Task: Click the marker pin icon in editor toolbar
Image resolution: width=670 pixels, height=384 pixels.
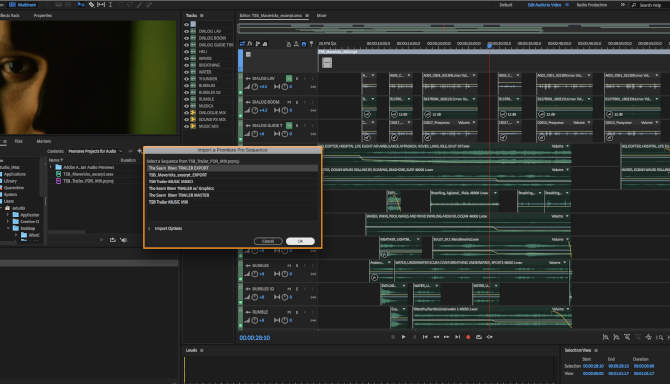Action: click(x=311, y=44)
